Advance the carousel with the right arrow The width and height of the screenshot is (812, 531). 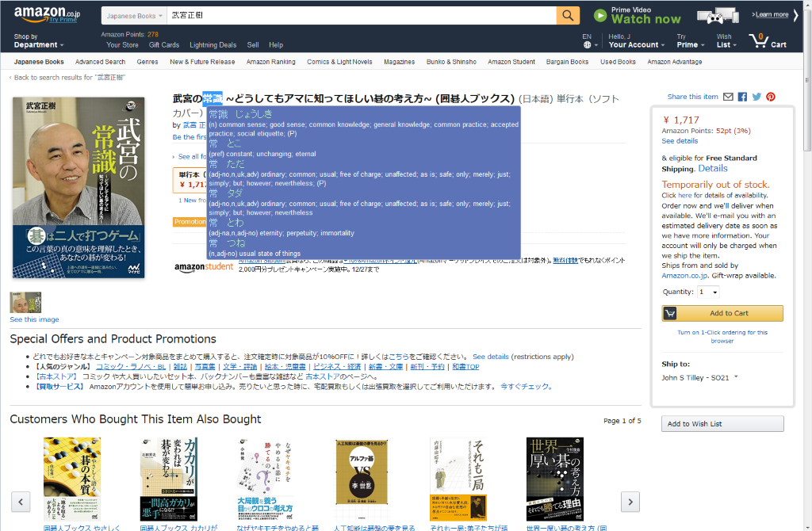pos(630,502)
